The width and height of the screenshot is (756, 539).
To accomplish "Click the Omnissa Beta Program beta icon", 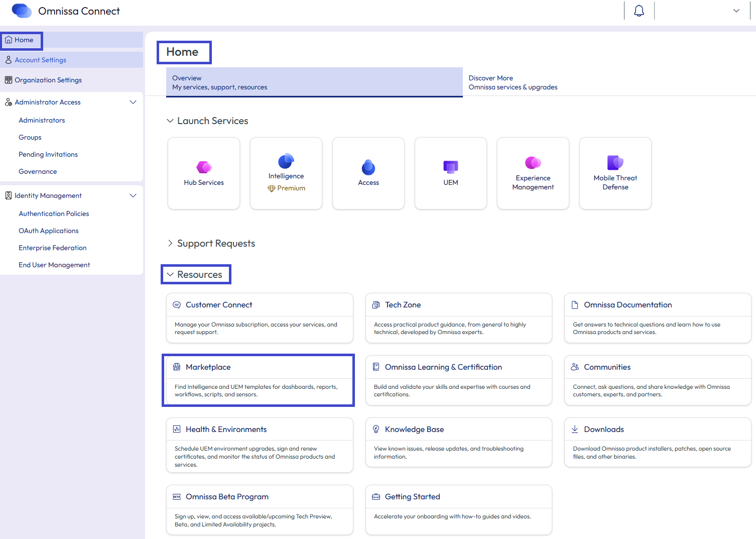I will (177, 497).
